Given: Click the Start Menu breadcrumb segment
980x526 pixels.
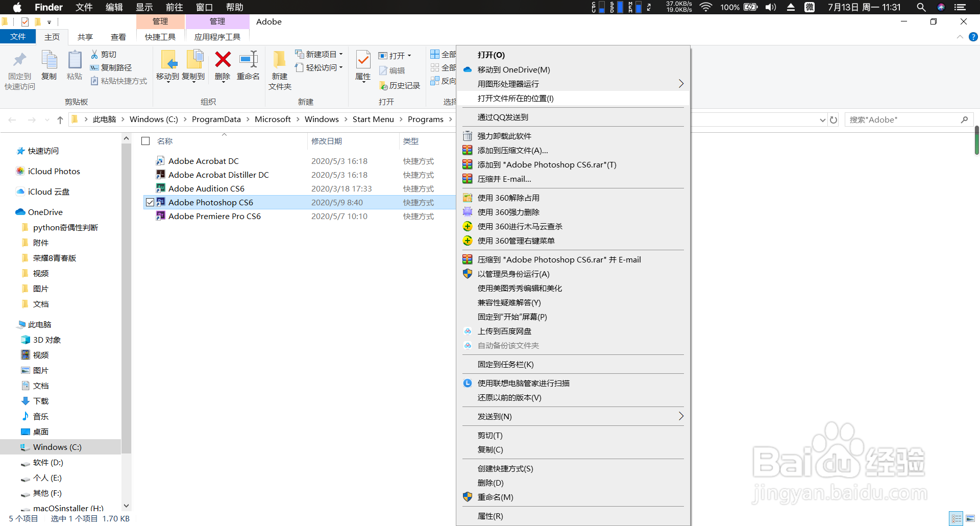Looking at the screenshot, I should (x=373, y=119).
